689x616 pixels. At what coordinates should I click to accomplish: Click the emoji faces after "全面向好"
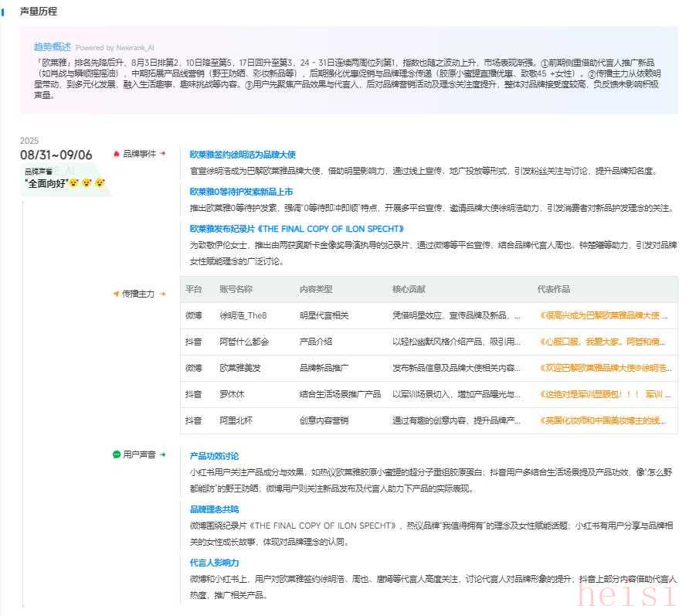pyautogui.click(x=87, y=183)
